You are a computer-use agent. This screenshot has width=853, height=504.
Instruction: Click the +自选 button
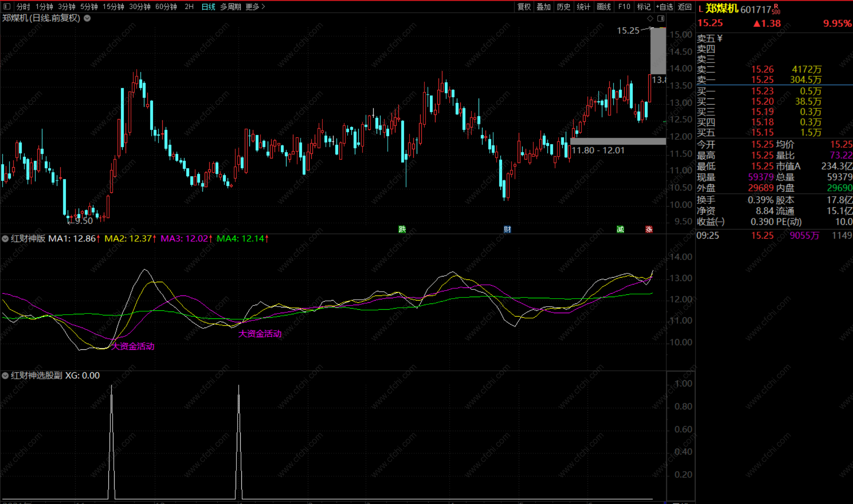(664, 6)
